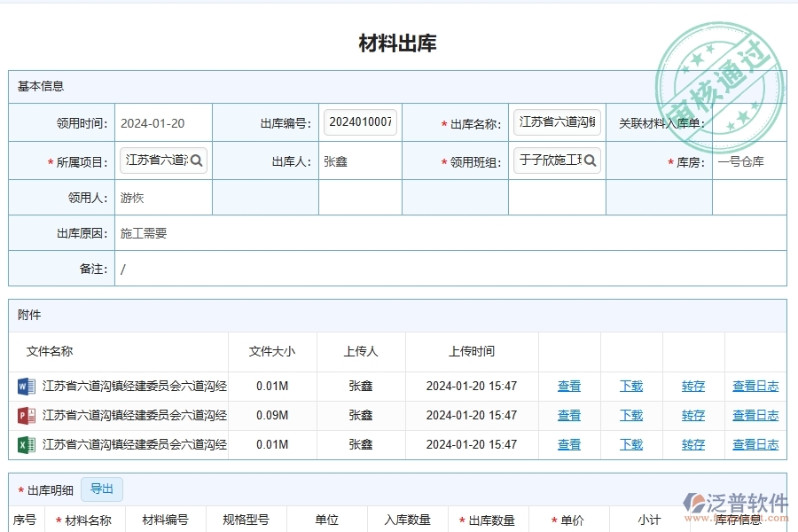798x532 pixels.
Task: Select 转存 on the Excel attachment row
Action: [692, 444]
